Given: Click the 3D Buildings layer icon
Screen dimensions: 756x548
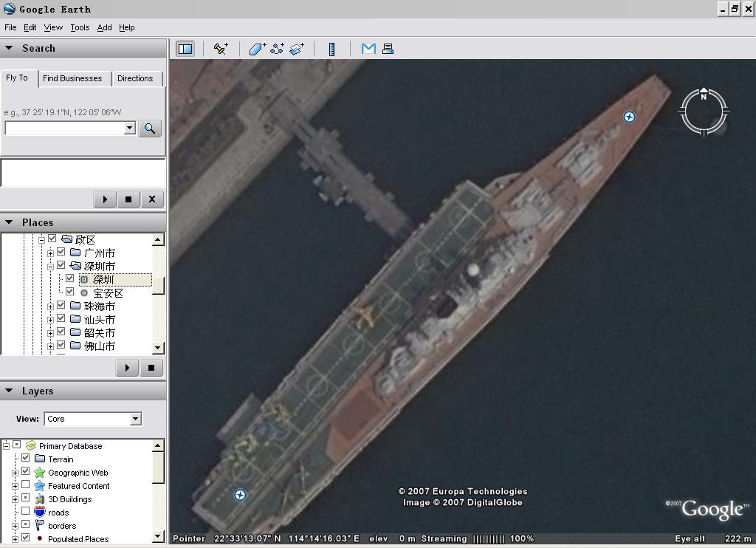Looking at the screenshot, I should [x=40, y=499].
